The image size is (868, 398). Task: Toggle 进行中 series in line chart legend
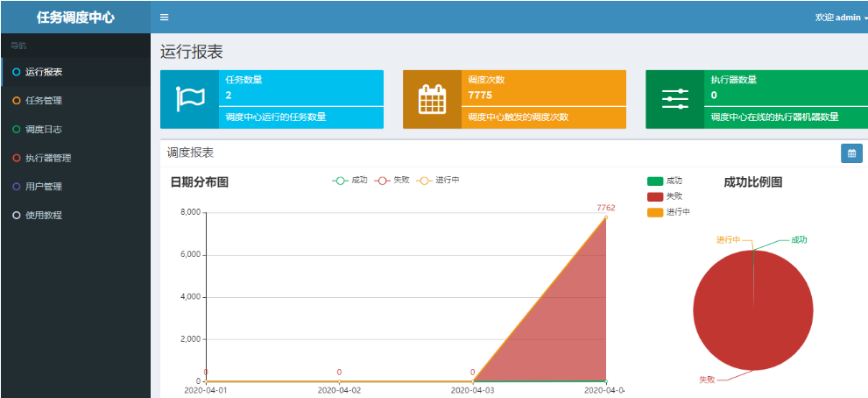(x=436, y=180)
